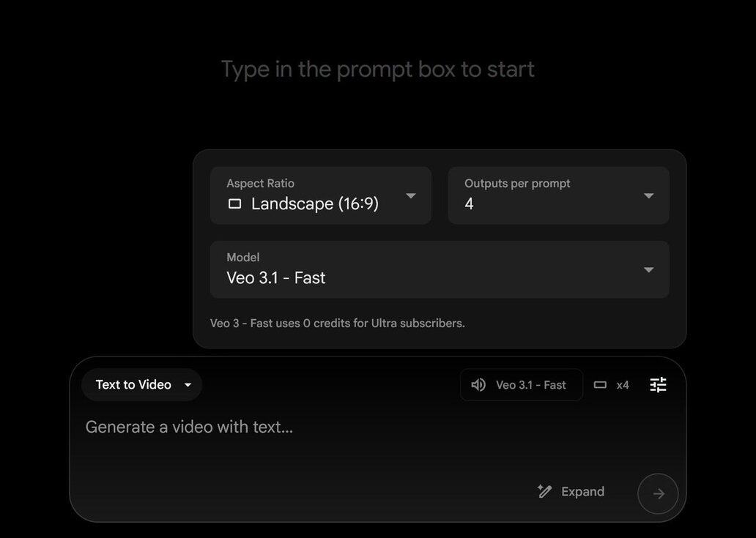Click the outputs value '4'
This screenshot has height=538, width=756.
(469, 204)
